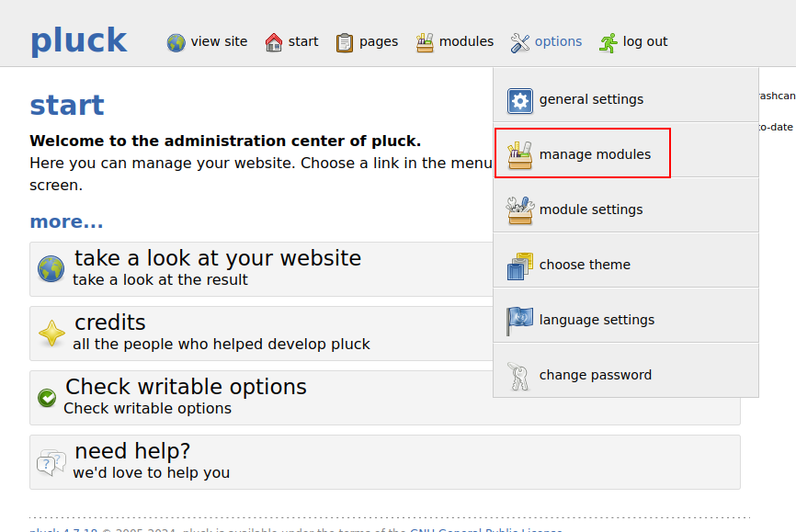Click the house icon beside start
Screen dimensions: 796x532
point(274,42)
